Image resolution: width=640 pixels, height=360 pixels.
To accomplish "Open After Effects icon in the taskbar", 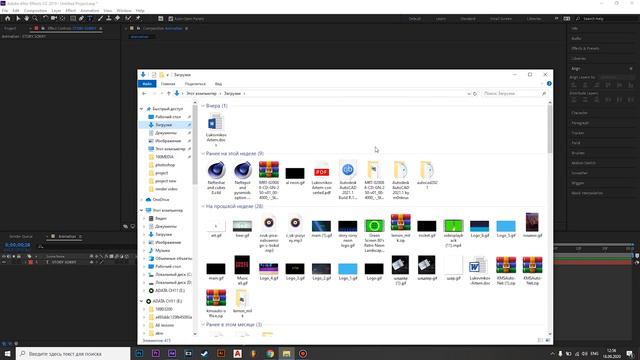I will click(x=172, y=353).
